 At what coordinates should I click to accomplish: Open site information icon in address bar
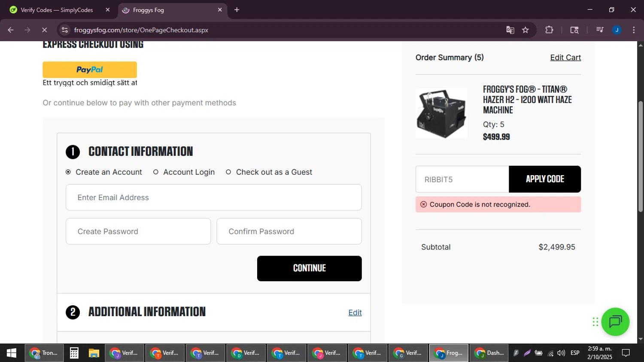(x=65, y=30)
